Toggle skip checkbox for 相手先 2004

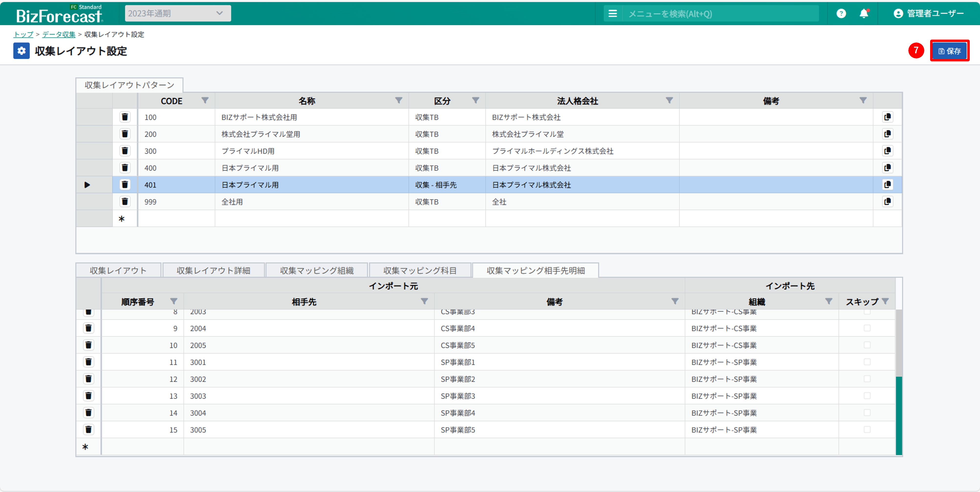click(x=867, y=328)
